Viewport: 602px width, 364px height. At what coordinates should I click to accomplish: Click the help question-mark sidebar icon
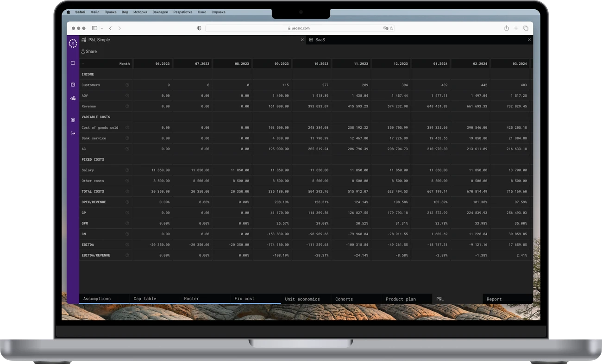click(x=73, y=85)
